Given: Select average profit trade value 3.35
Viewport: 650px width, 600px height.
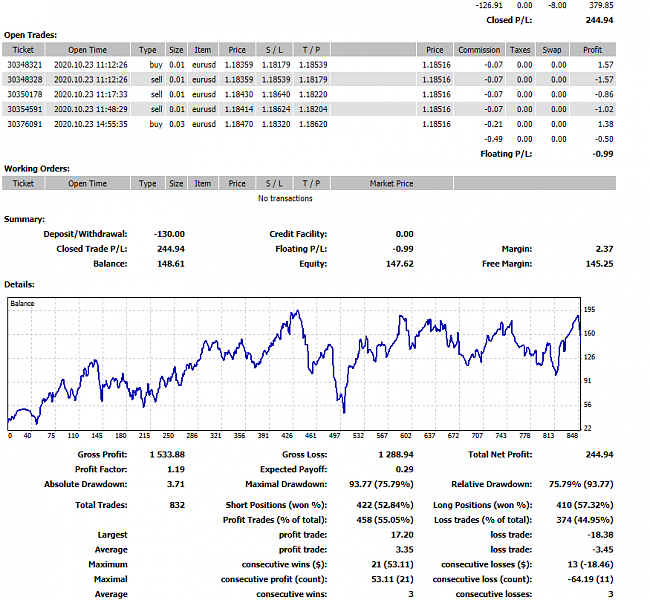Looking at the screenshot, I should point(405,550).
